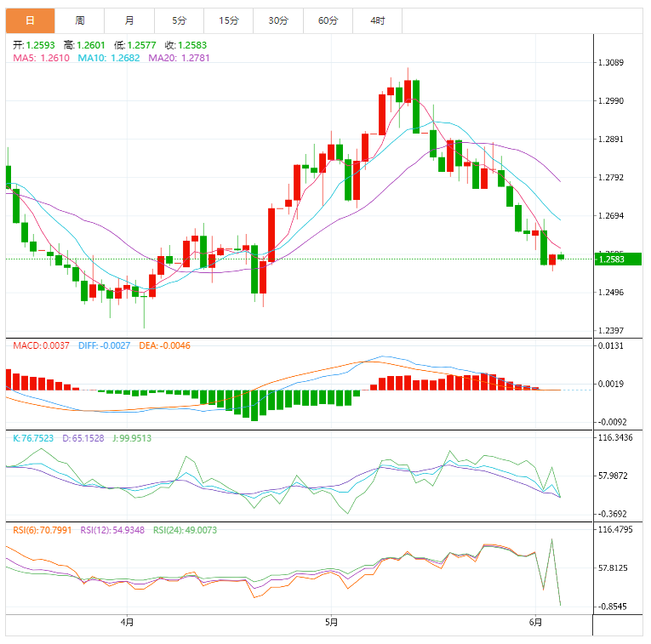This screenshot has height=644, width=651.
Task: Click the DIFF:-0.0027 label
Action: [104, 345]
